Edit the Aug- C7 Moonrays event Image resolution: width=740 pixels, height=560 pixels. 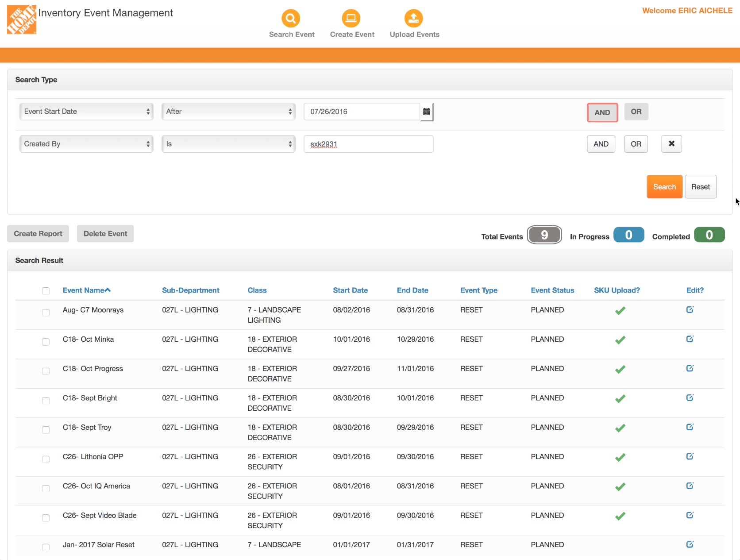[x=690, y=310]
